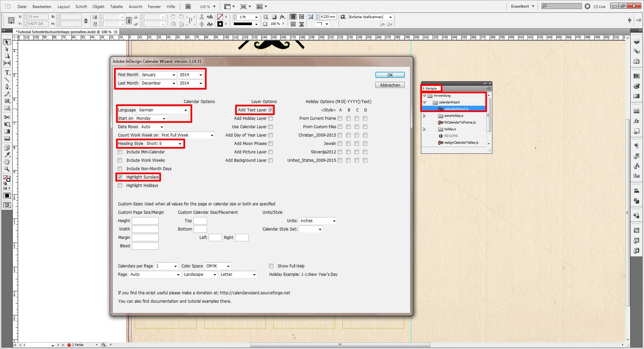Enable the Include Mini-Calendar option
This screenshot has width=644, height=349.
point(120,152)
